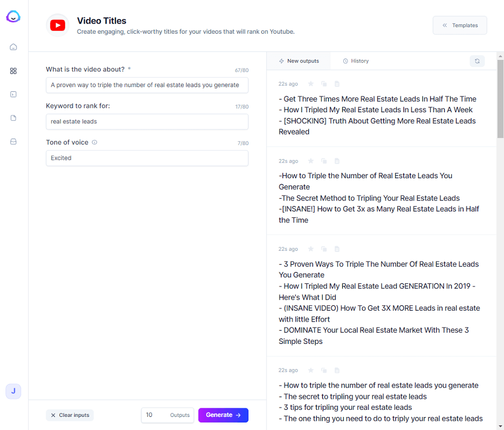Screen dimensions: 504x430
Task: Select the New outputs tab
Action: click(x=299, y=60)
